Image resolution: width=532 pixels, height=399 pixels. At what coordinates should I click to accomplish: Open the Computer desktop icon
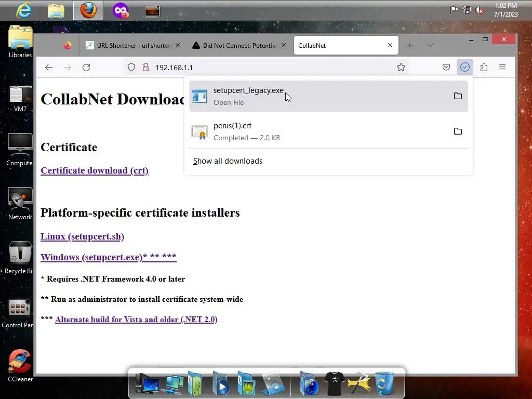point(20,149)
